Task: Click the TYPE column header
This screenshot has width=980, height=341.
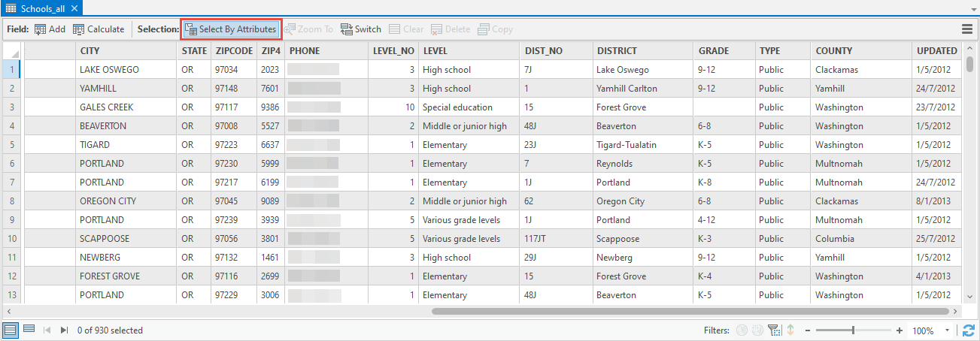Action: point(783,51)
